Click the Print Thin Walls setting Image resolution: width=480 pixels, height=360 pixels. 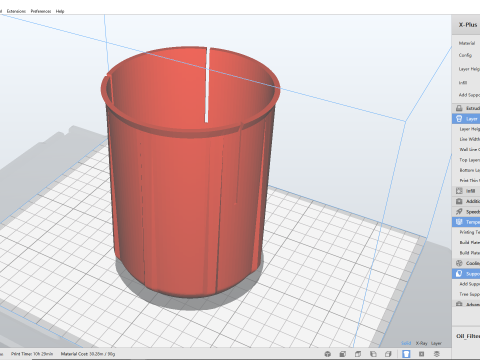click(x=470, y=181)
